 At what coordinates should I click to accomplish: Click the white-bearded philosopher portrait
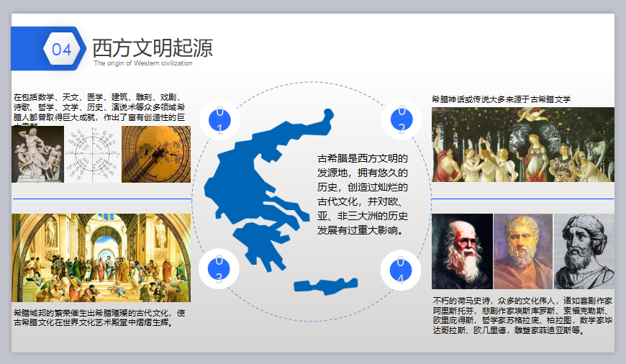(462, 252)
